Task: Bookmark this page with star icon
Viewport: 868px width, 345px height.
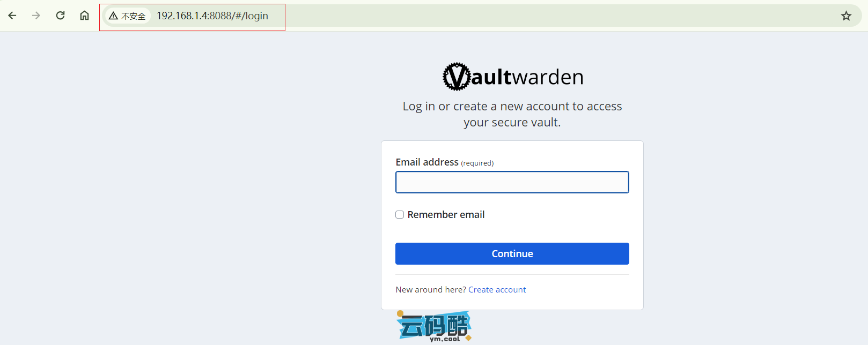Action: 846,16
